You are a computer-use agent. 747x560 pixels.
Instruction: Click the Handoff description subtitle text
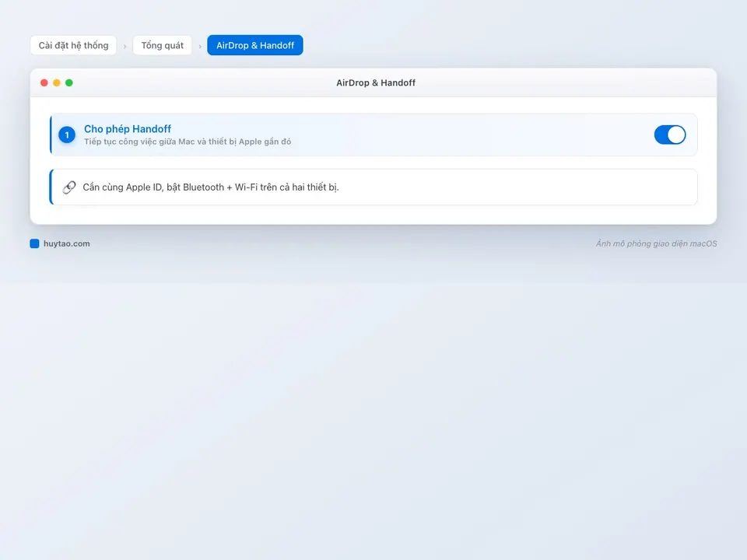point(188,142)
